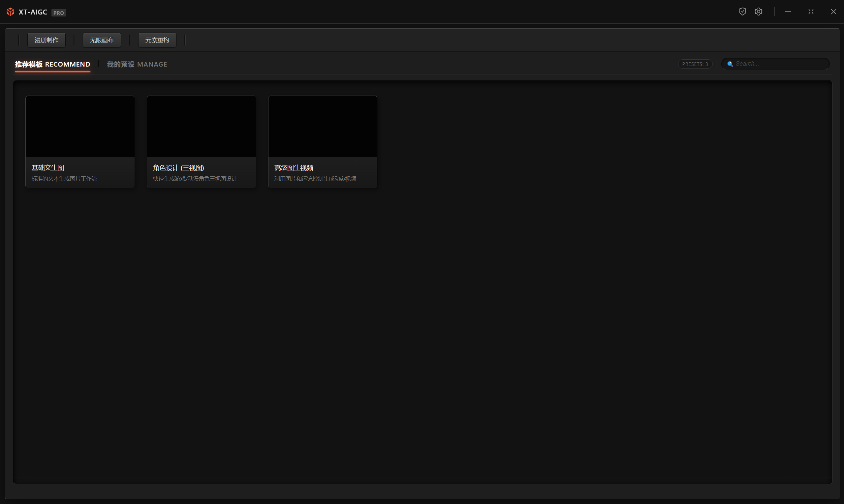Click the 利用图片和运镜控制生成动态视频 description text
Screen dimensions: 844x504
pos(315,179)
